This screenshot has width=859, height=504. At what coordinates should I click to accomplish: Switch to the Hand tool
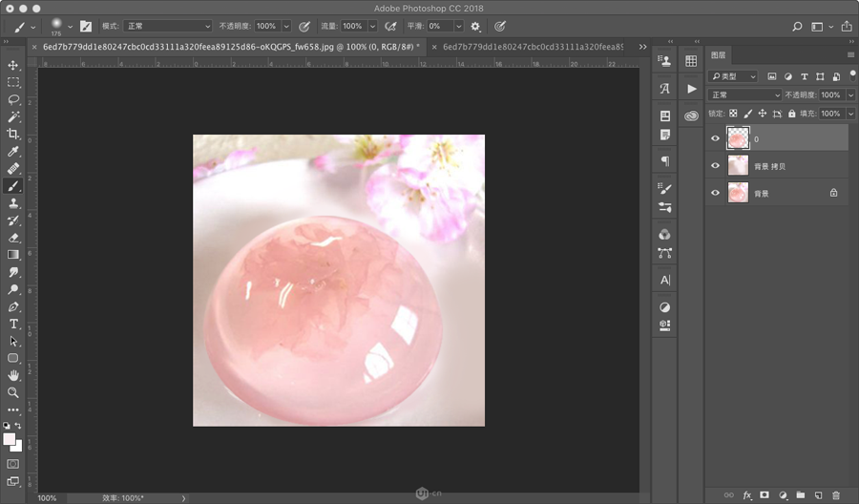(13, 375)
